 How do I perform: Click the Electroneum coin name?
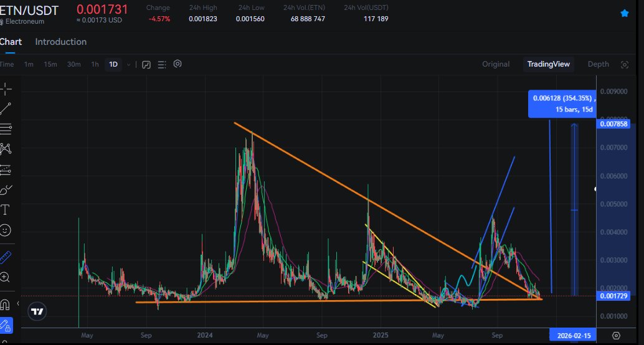[24, 21]
